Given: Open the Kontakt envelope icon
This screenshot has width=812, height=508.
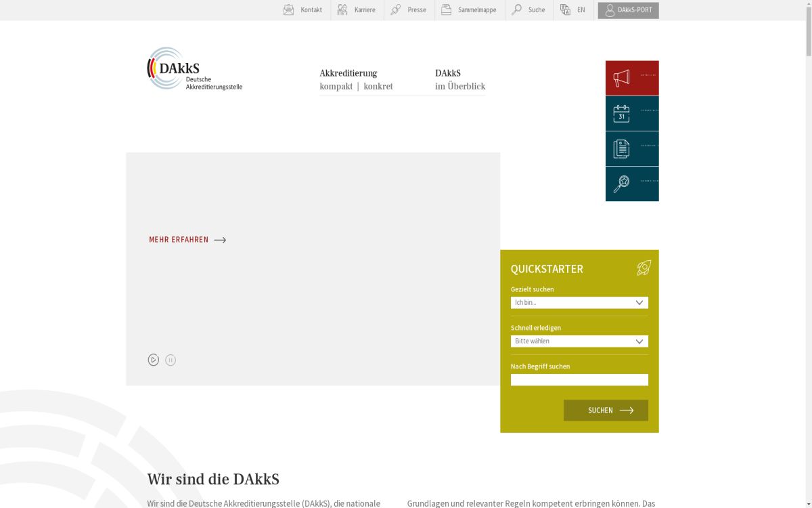Looking at the screenshot, I should (x=288, y=9).
